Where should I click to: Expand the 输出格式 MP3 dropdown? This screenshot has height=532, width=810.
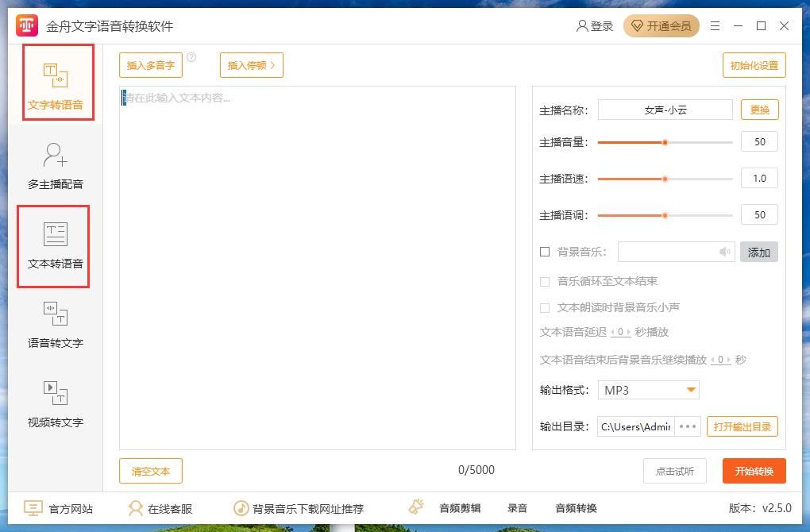point(691,390)
